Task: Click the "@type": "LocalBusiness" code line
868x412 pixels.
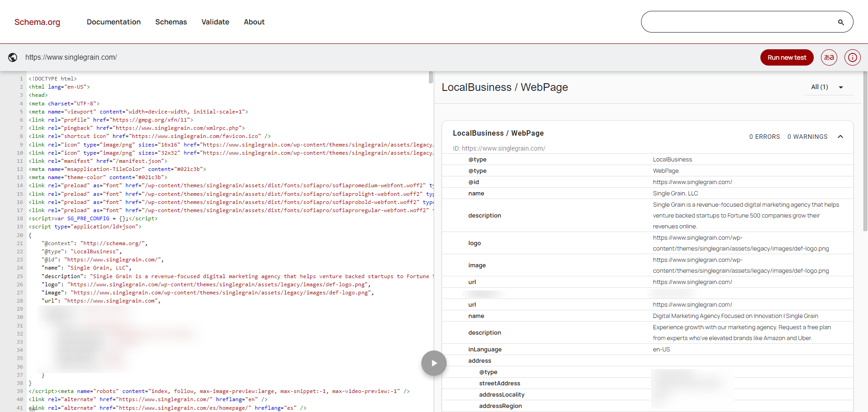Action: (x=82, y=251)
